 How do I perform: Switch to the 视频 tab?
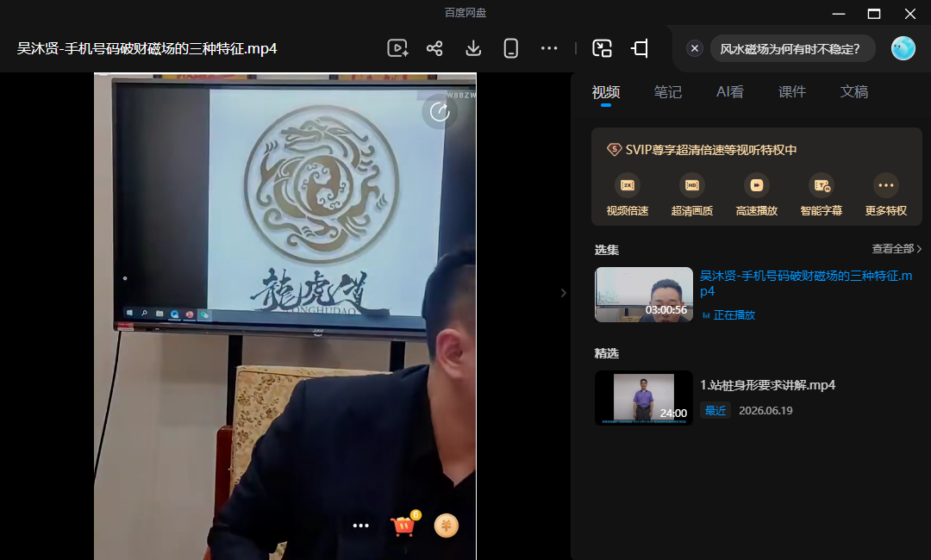[606, 92]
